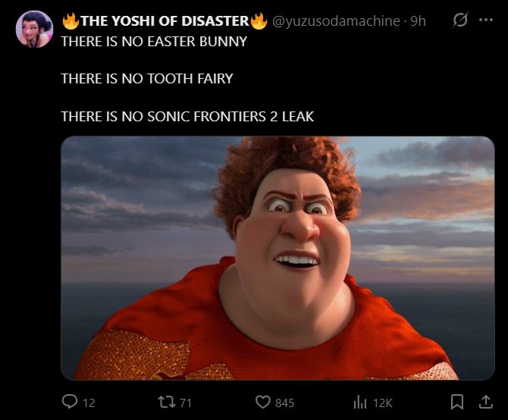This screenshot has width=508, height=420.
Task: Click the Grok slashed-circle icon
Action: click(x=460, y=20)
